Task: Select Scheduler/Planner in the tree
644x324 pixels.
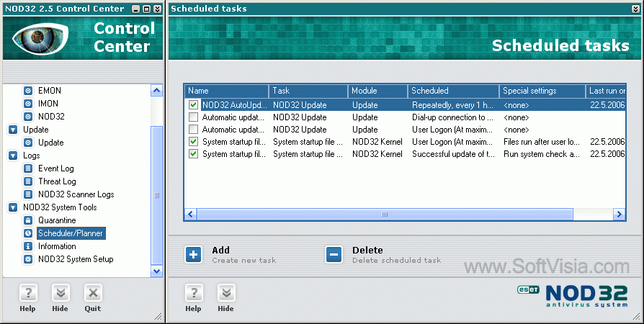Action: (x=71, y=233)
